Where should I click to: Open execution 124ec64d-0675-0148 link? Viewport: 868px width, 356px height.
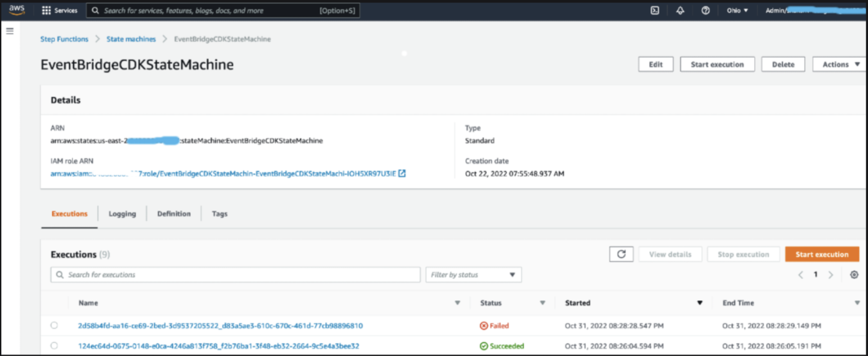coord(219,346)
